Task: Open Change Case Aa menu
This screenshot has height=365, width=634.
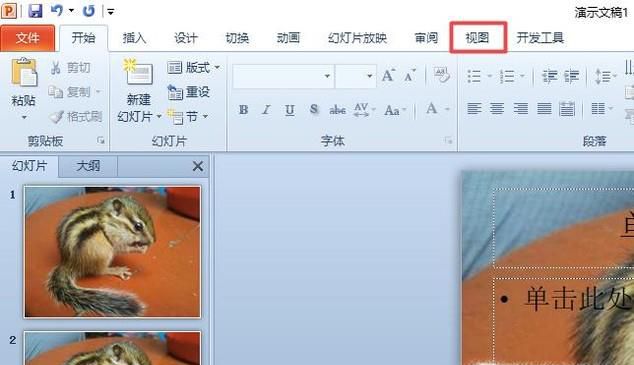Action: tap(395, 110)
